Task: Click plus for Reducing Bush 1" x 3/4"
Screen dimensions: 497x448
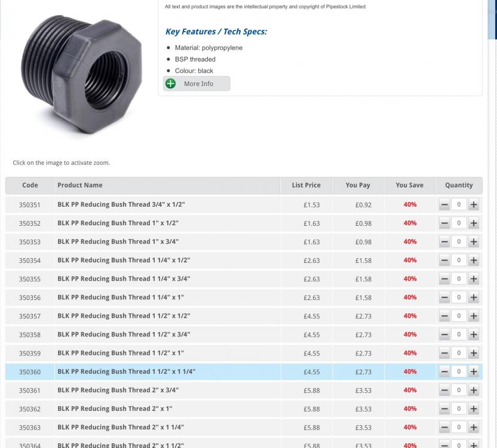Action: [474, 241]
